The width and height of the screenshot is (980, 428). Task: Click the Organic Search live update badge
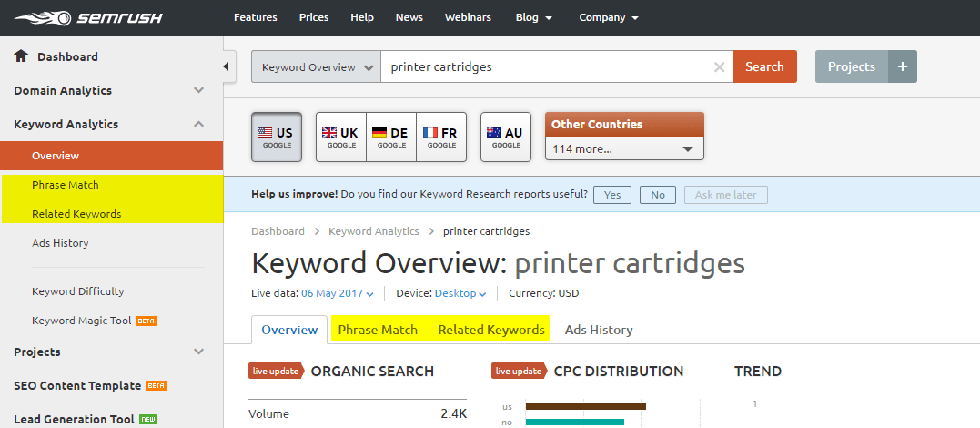click(276, 371)
